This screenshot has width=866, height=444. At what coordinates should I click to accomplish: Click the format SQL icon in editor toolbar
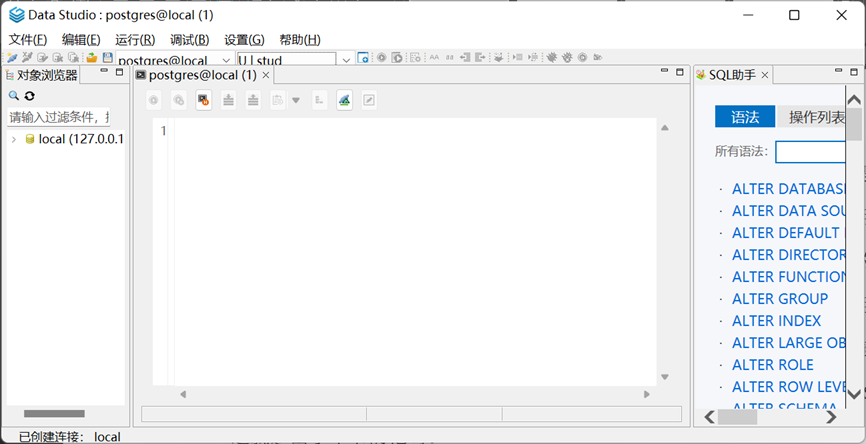coord(319,100)
